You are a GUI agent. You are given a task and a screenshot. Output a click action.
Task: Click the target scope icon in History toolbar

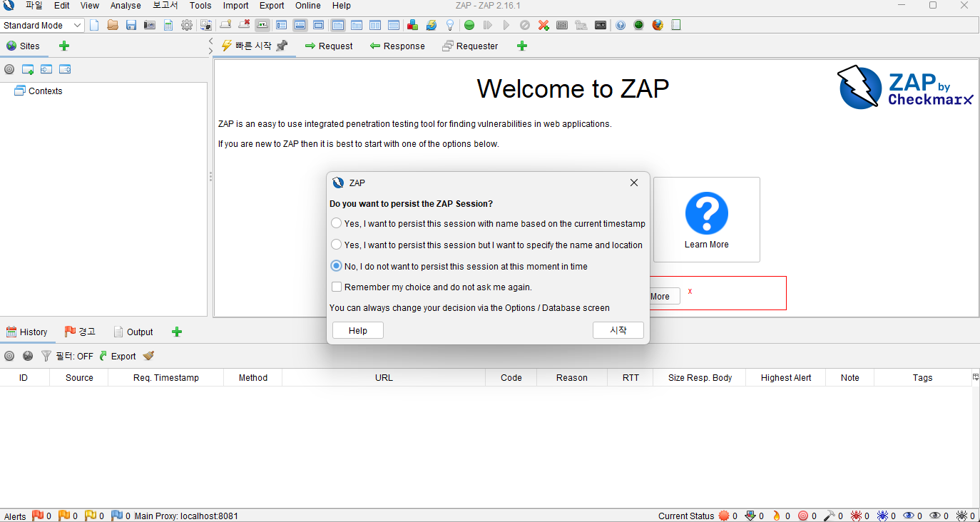[9, 356]
